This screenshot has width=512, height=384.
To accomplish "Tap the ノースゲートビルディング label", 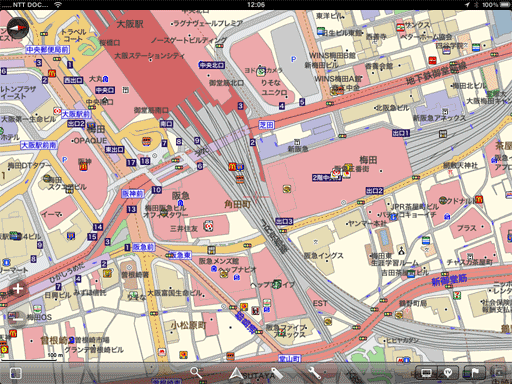I will tap(189, 40).
